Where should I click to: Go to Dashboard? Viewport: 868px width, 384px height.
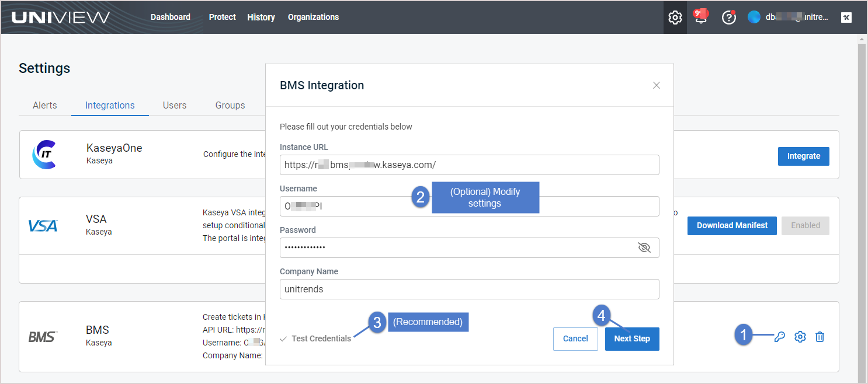pos(171,17)
